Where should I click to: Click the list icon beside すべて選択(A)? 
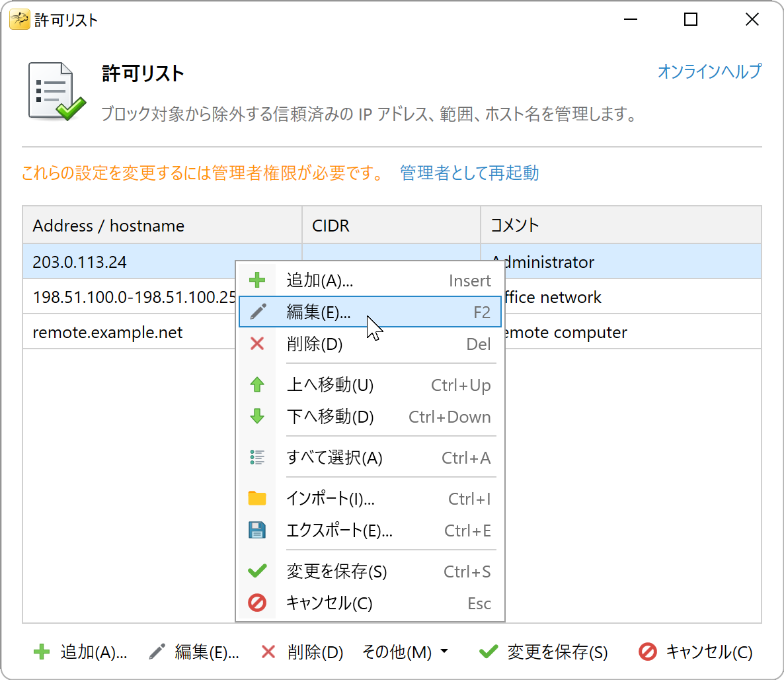click(257, 457)
